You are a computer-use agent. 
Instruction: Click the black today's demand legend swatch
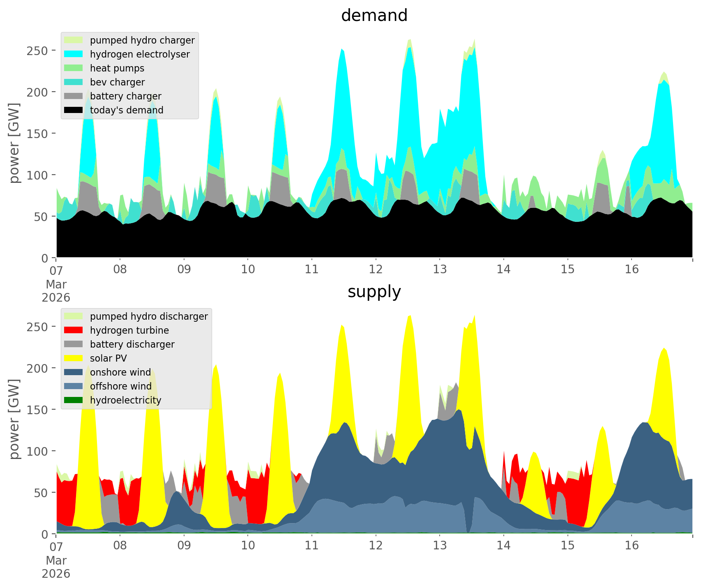coord(74,110)
